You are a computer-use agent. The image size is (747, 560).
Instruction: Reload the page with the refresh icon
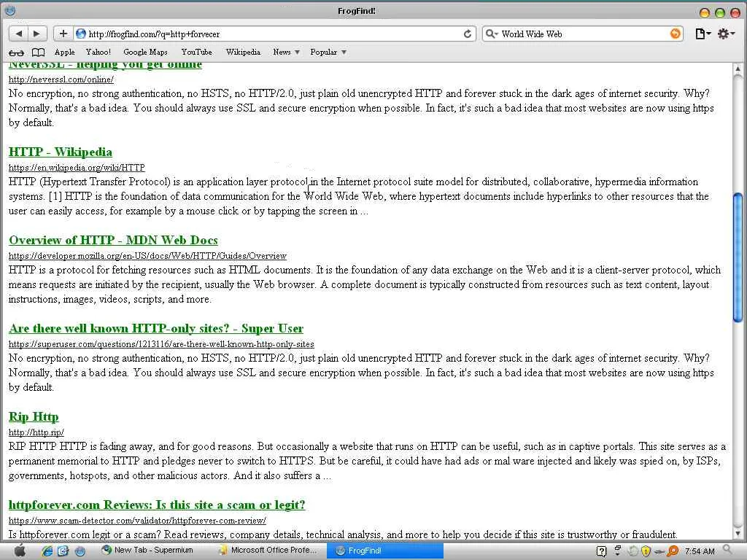click(468, 34)
